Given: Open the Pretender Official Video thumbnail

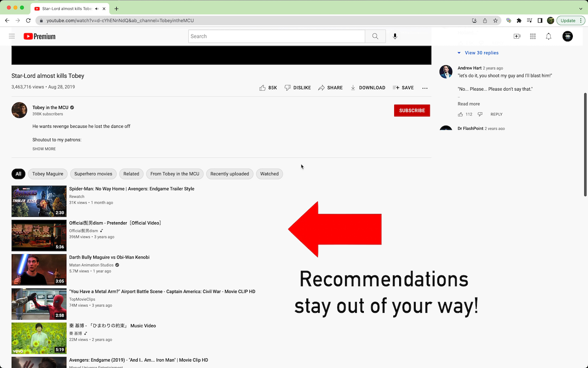Looking at the screenshot, I should 39,236.
